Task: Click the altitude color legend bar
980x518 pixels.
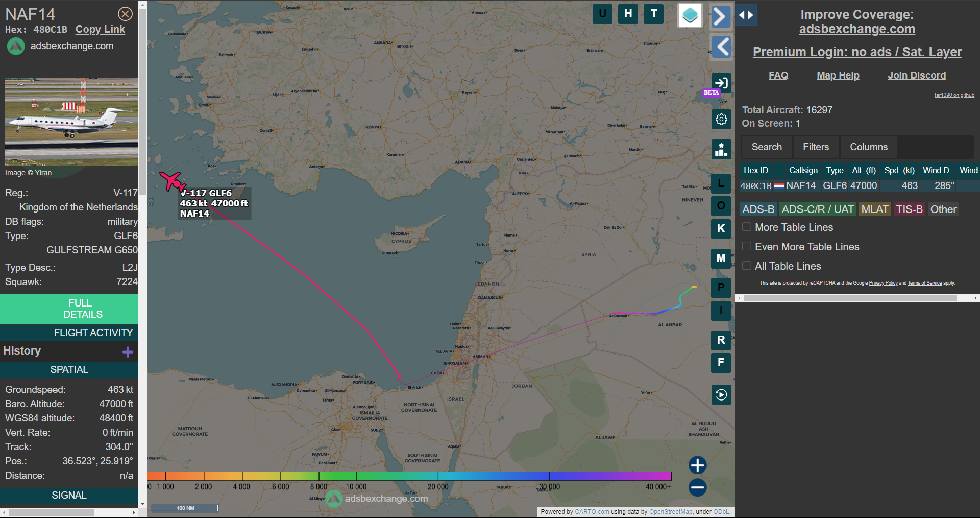Action: 409,476
